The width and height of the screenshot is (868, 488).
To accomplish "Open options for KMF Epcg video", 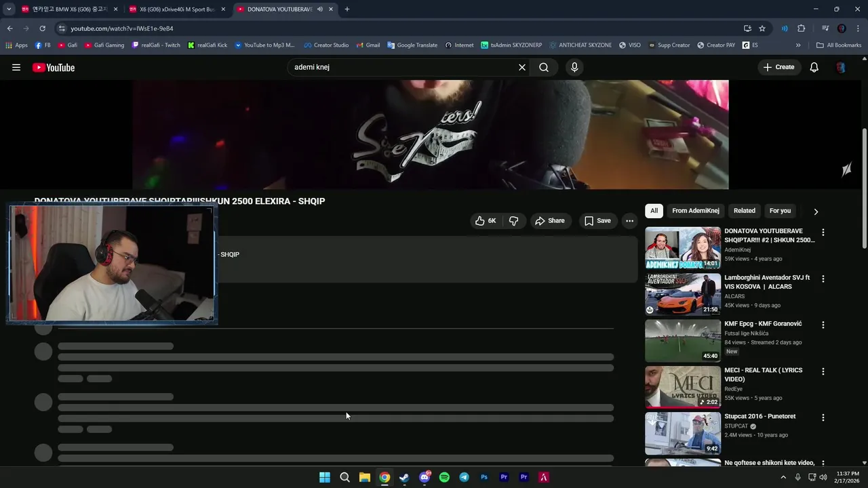I will click(823, 325).
